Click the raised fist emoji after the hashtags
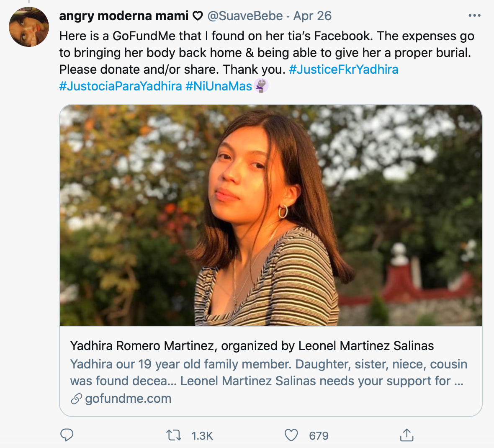The height and width of the screenshot is (448, 494). (261, 86)
